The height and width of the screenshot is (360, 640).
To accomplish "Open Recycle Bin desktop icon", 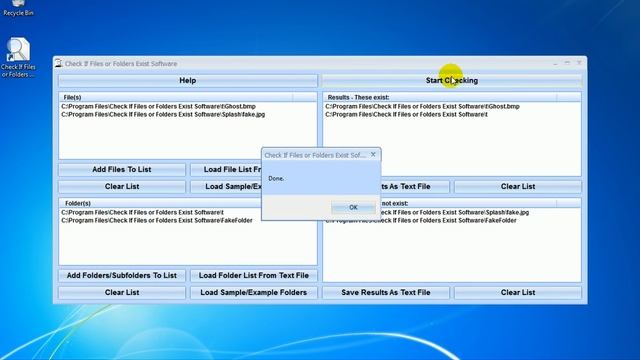I will (x=18, y=8).
